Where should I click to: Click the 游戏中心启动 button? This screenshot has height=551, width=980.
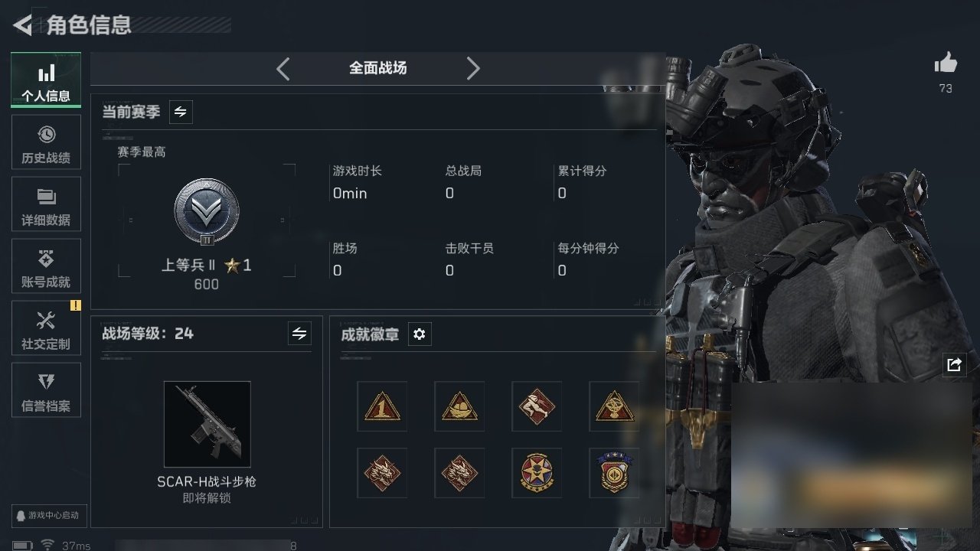point(47,516)
